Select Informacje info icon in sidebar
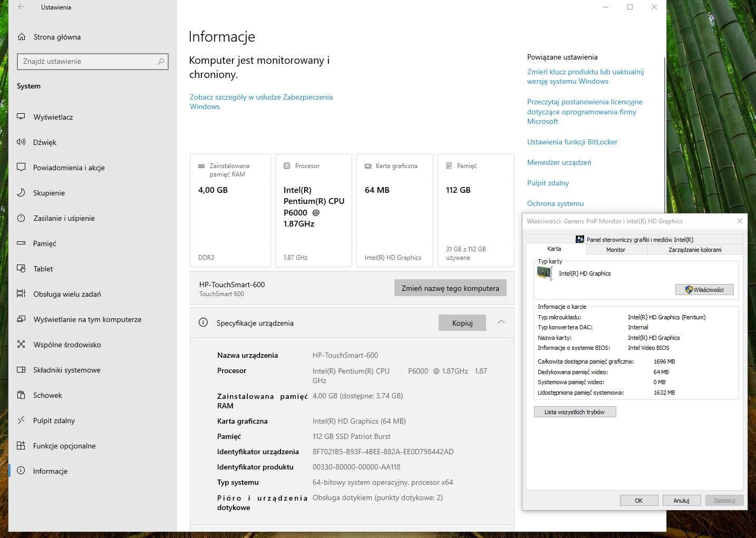756x538 pixels. 21,471
